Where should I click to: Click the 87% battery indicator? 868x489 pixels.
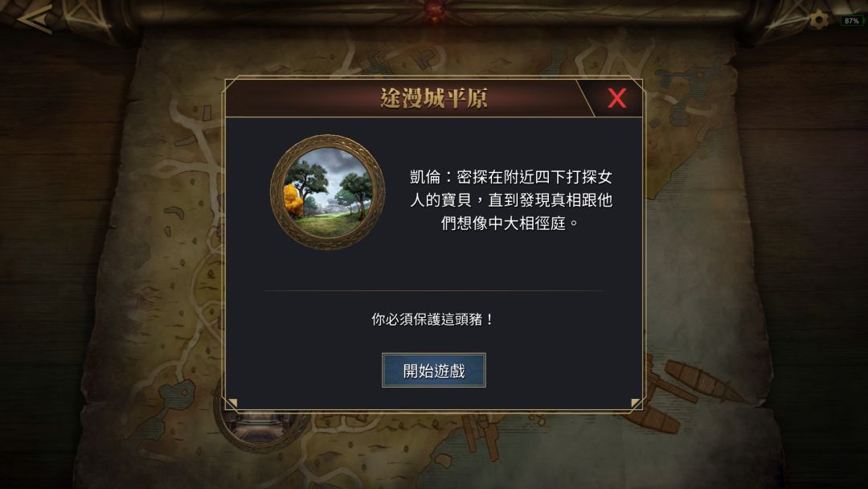coord(851,20)
